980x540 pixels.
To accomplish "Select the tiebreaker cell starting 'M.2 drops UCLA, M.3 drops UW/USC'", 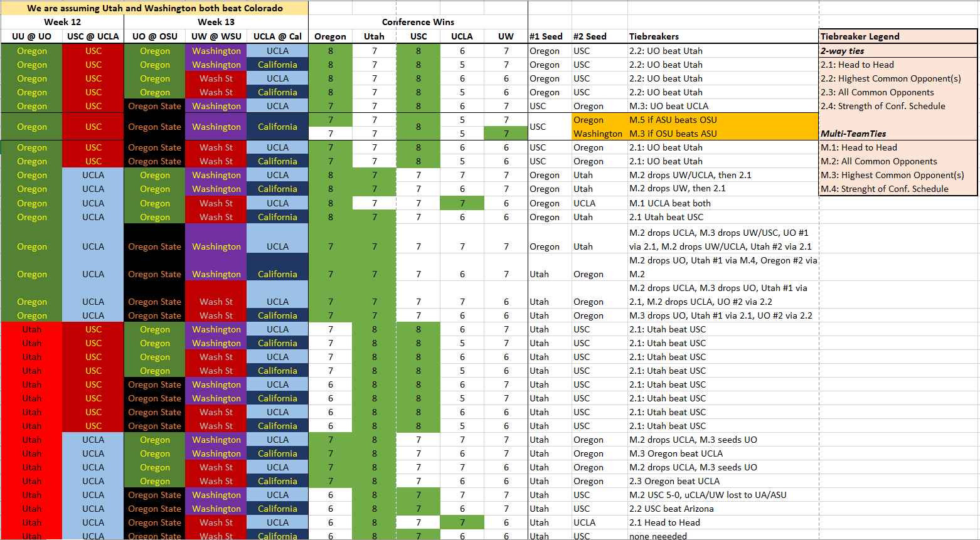I will (723, 239).
